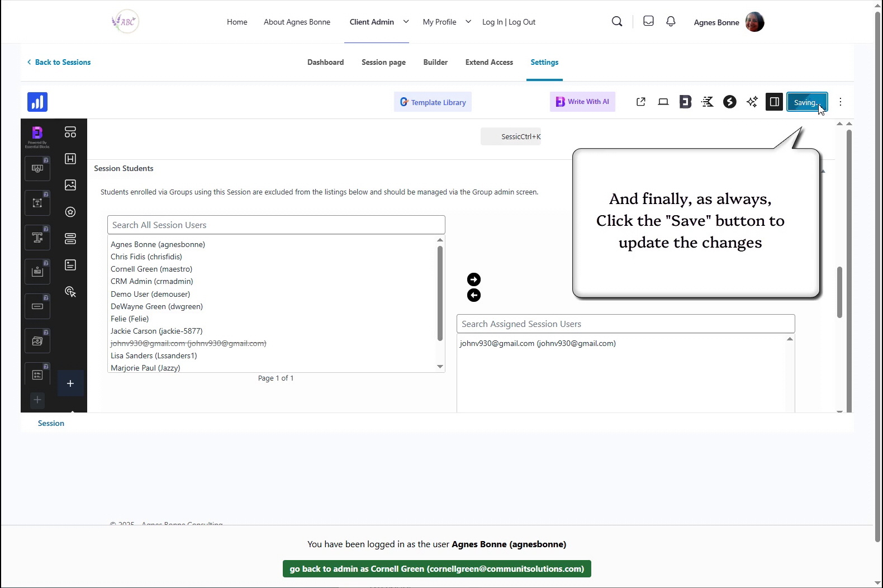Viewport: 883px width, 588px height.
Task: Open the inbox messages icon
Action: tap(648, 21)
